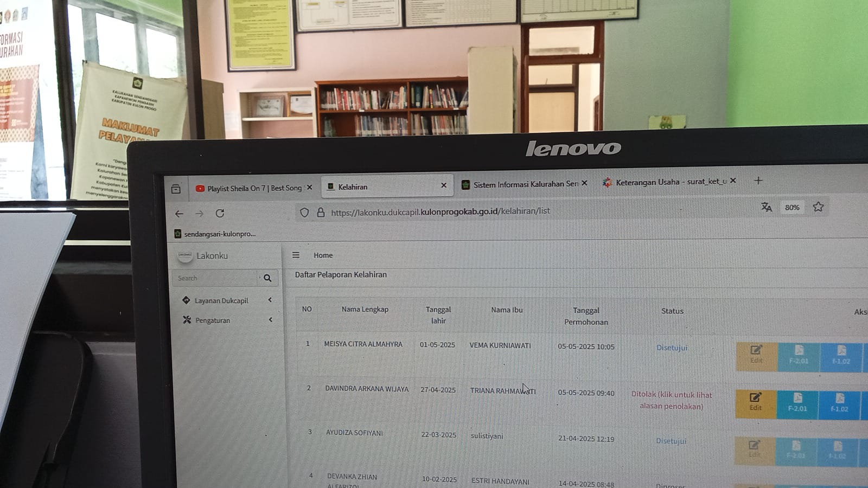
Task: Click birth date 27-04-2025
Action: tap(438, 390)
